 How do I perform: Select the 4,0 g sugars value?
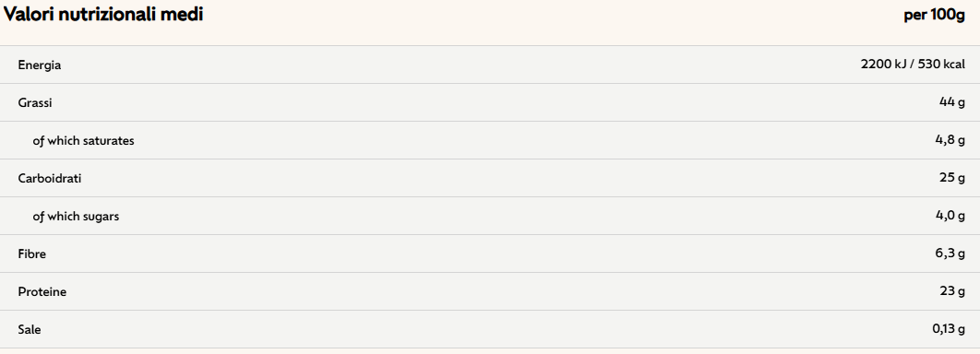tap(950, 216)
